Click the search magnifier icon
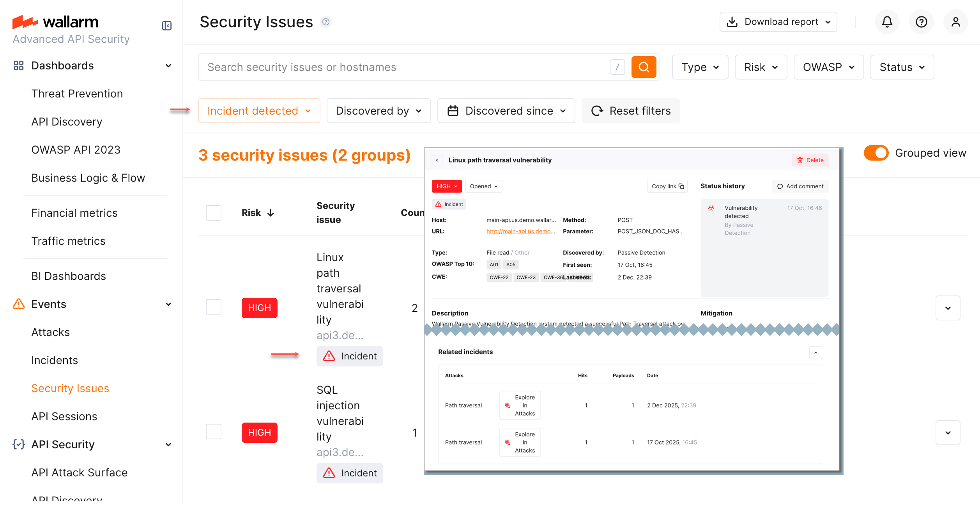 (644, 67)
